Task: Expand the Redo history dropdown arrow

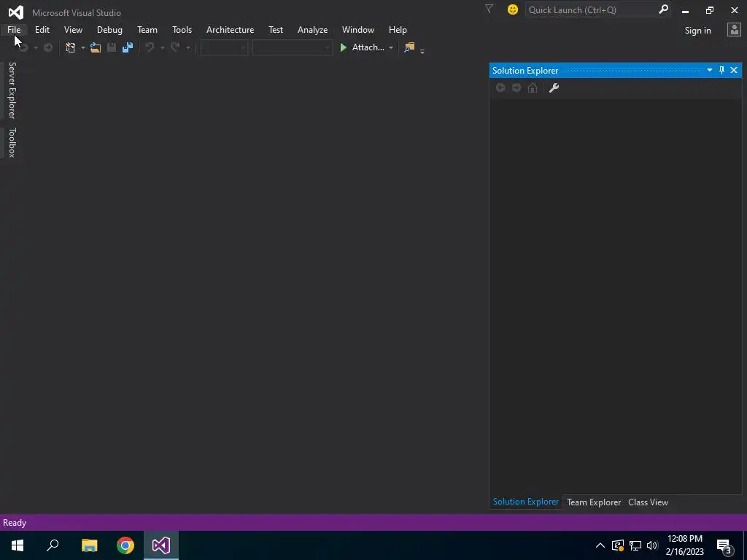Action: (188, 47)
